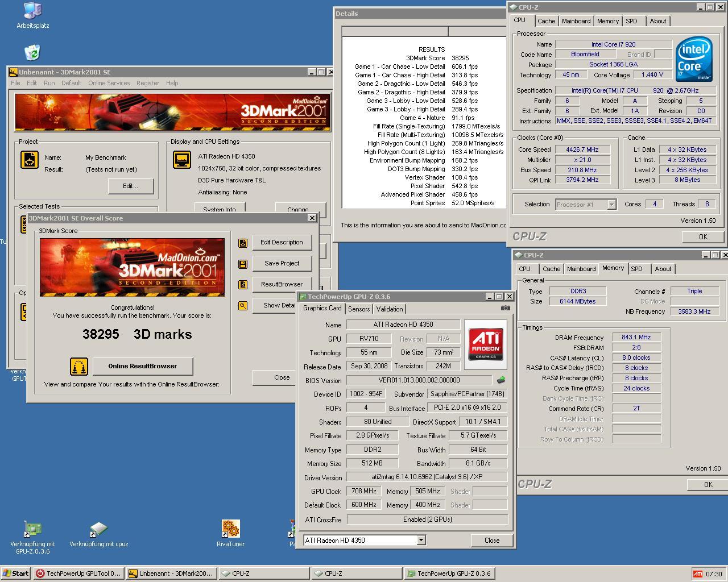Click the Show Details magnifier icon
The width and height of the screenshot is (728, 582).
tap(243, 306)
